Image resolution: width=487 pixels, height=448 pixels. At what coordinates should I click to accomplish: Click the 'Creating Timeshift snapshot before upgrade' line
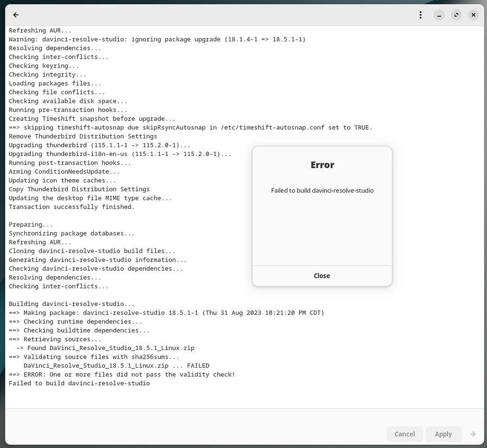[92, 119]
